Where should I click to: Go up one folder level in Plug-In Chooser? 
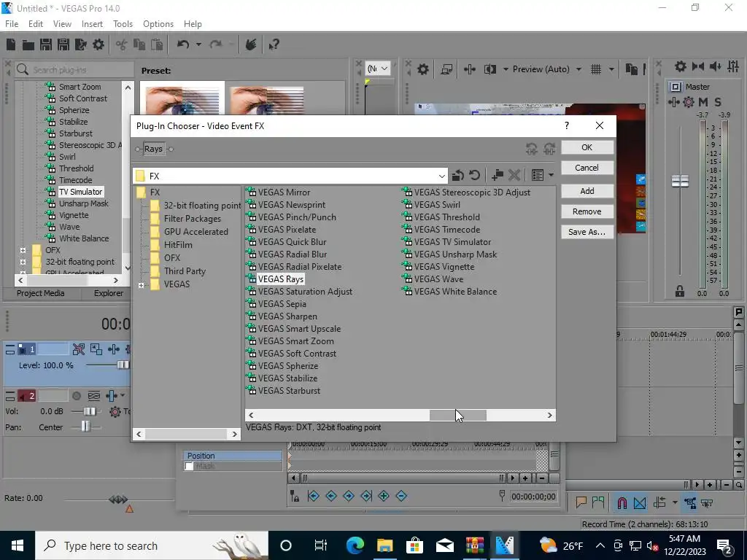pos(458,175)
